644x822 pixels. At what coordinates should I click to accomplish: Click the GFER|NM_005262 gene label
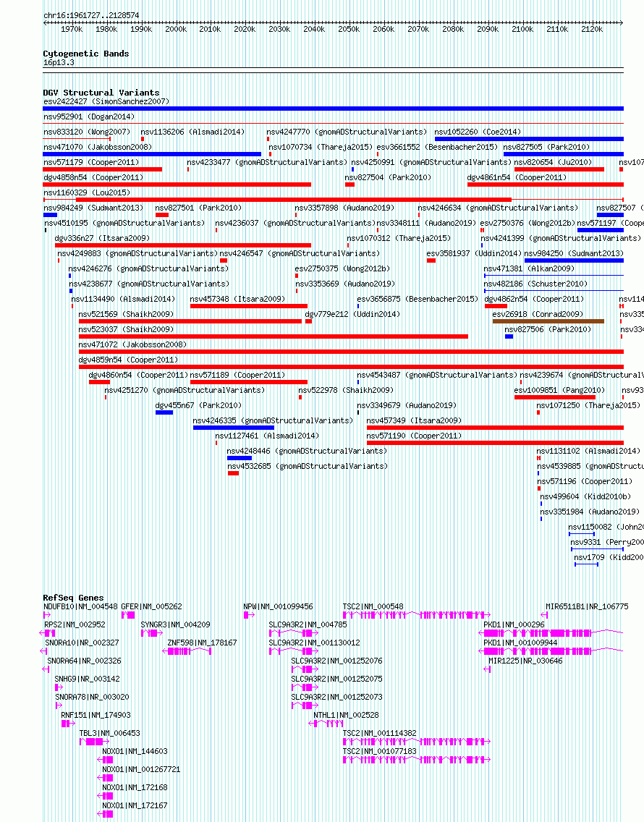pos(151,607)
